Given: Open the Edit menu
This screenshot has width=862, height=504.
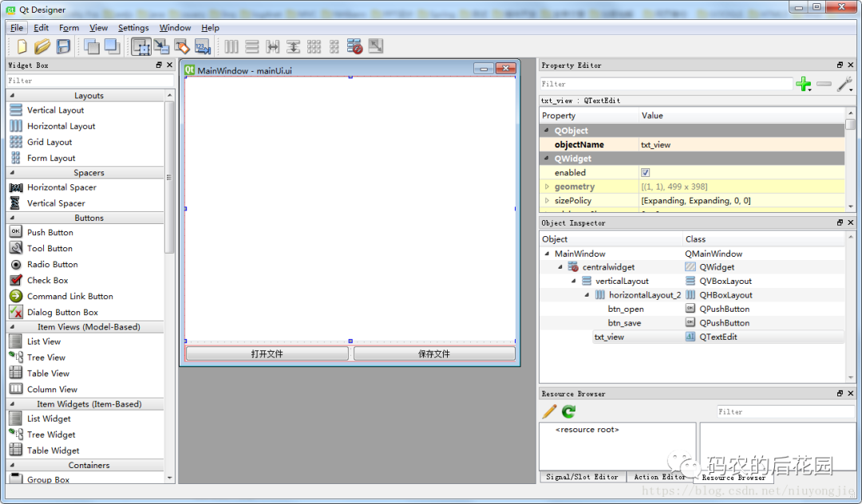Looking at the screenshot, I should (42, 27).
